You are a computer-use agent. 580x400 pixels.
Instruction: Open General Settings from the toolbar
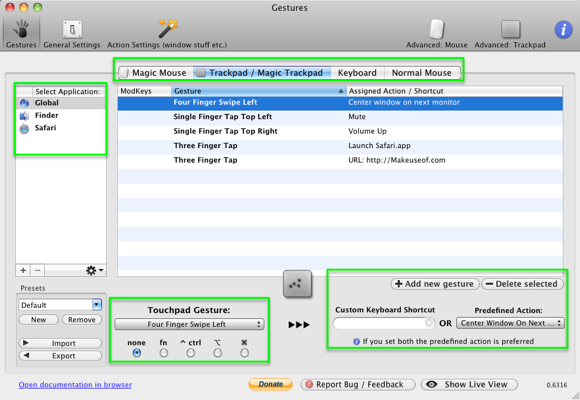(x=72, y=34)
